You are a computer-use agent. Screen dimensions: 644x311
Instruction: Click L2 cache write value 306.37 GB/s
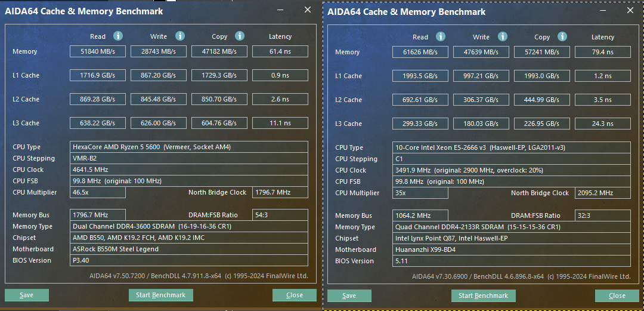(x=481, y=100)
